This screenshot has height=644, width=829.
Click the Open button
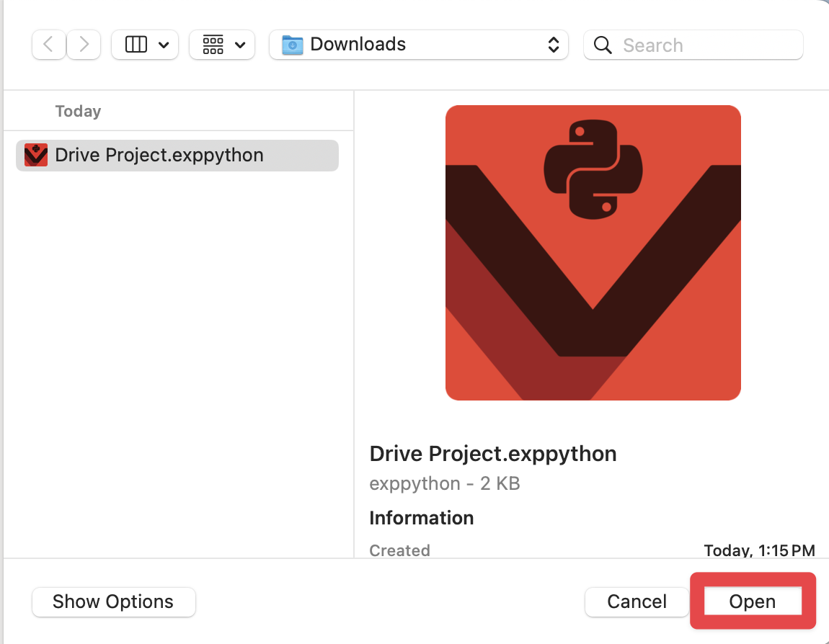coord(753,601)
